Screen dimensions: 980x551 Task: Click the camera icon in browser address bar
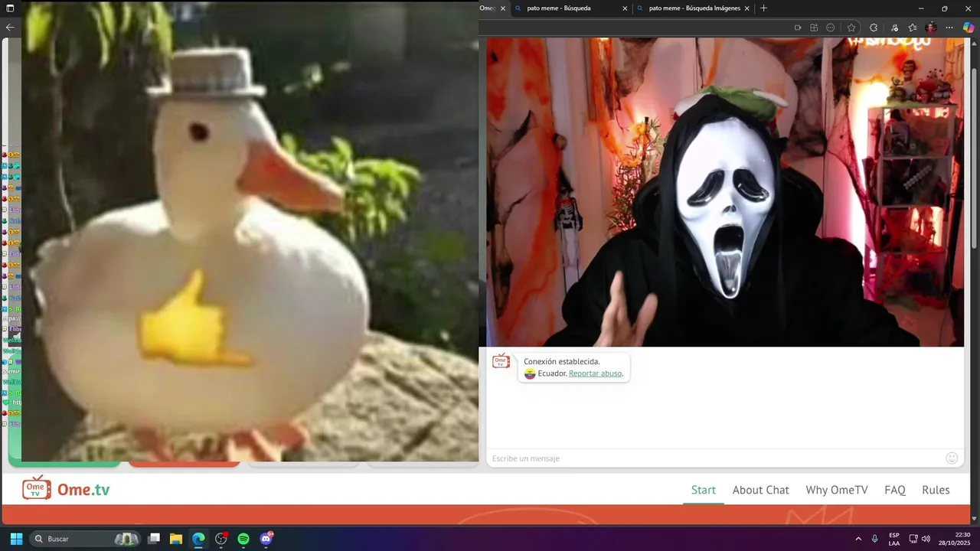[797, 28]
